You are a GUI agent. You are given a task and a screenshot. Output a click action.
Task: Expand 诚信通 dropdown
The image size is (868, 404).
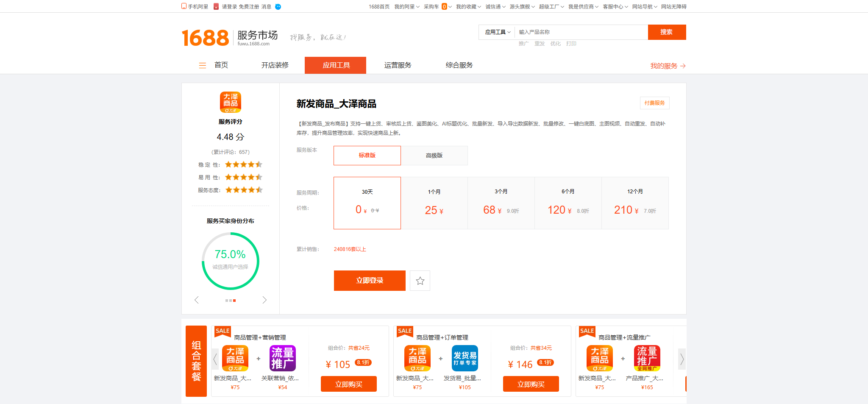(x=495, y=6)
